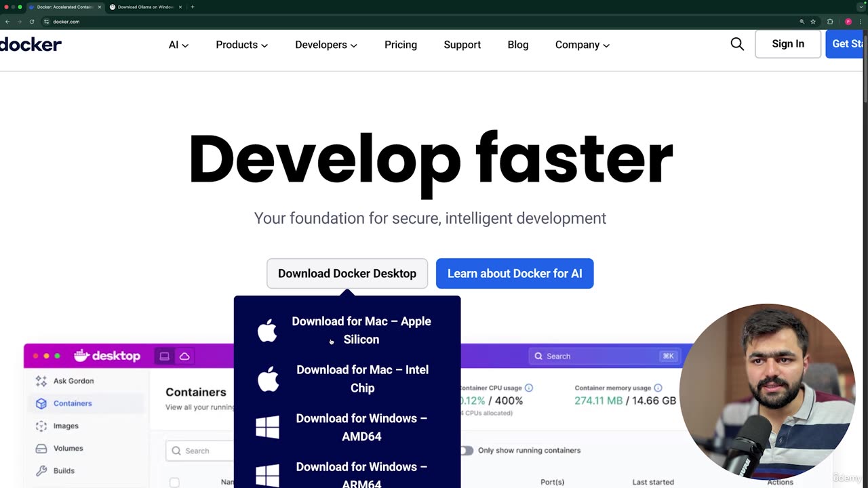Toggle Only show running containers switch
868x488 pixels.
466,451
